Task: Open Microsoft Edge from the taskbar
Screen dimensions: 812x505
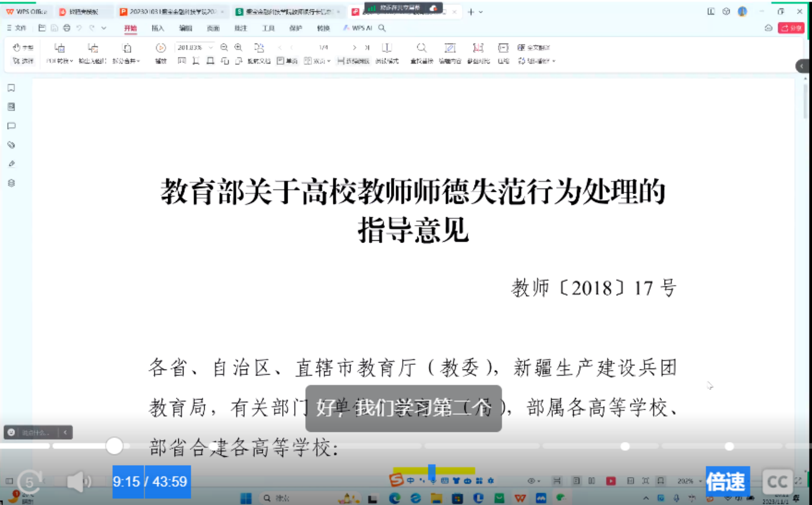Action: (x=395, y=498)
